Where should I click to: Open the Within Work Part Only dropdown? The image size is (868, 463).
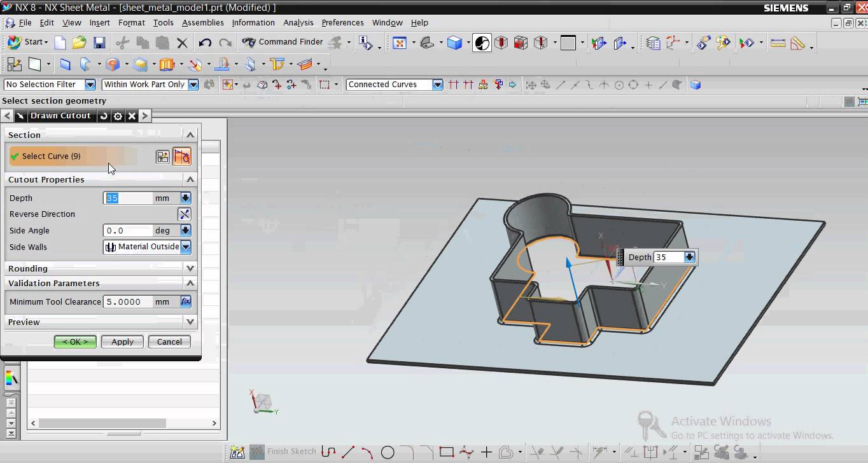(x=193, y=85)
